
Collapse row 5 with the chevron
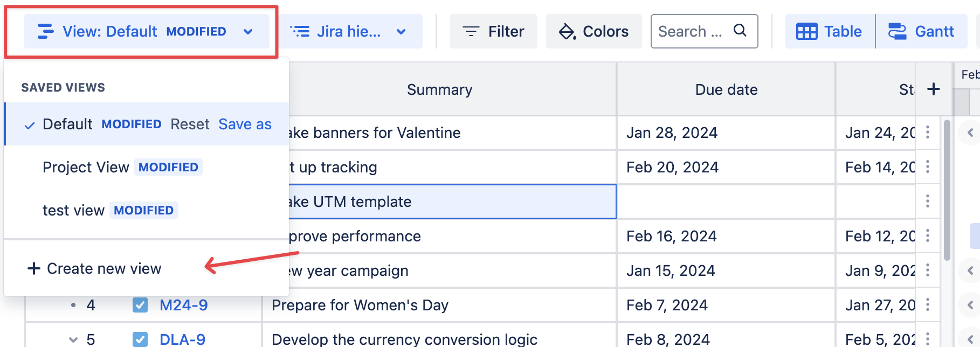(73, 339)
